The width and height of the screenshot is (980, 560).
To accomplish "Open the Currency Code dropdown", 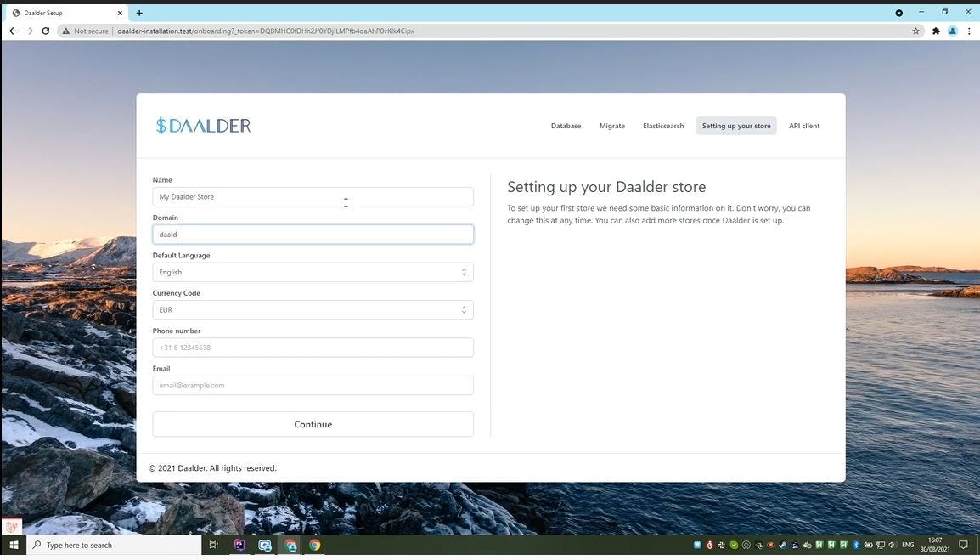I will pyautogui.click(x=313, y=309).
